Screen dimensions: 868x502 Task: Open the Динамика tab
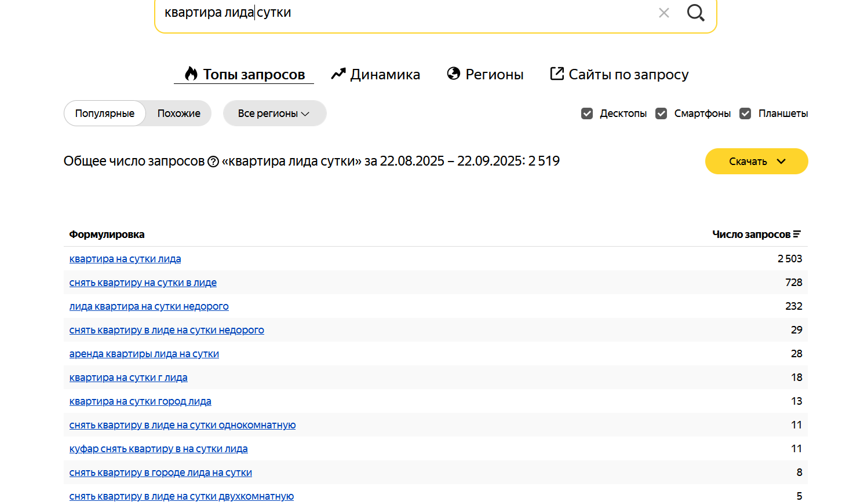point(385,75)
